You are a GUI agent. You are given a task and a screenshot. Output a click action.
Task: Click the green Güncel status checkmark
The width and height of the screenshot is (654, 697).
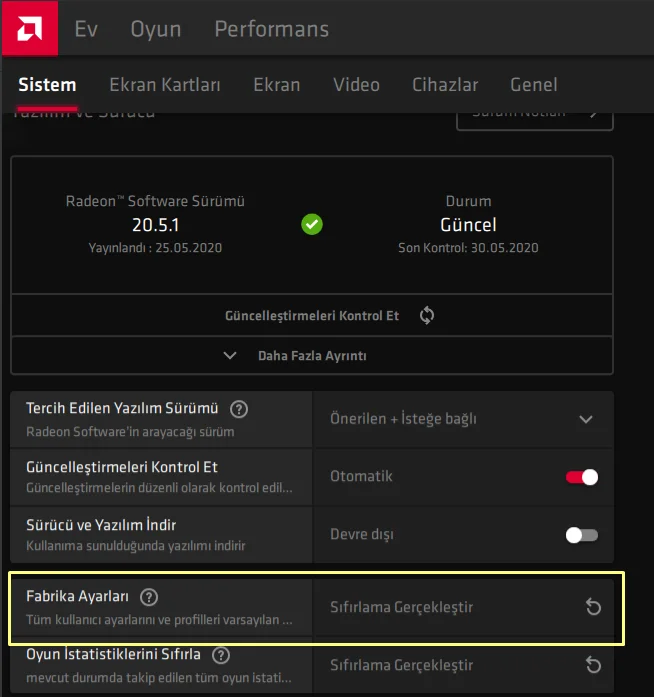(x=312, y=224)
